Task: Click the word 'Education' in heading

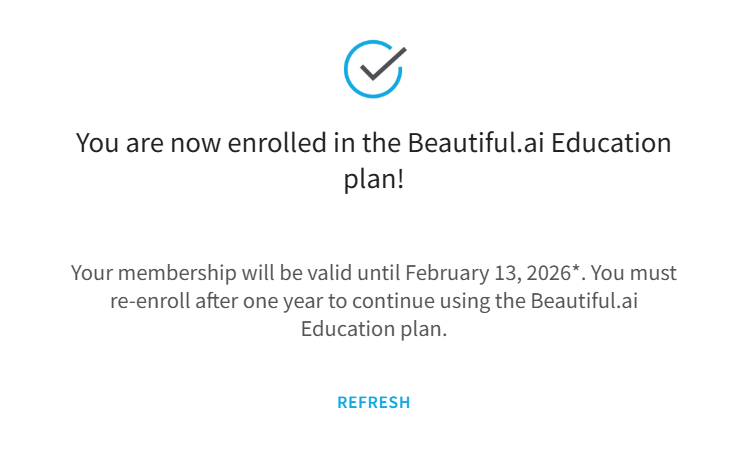Action: [x=611, y=143]
